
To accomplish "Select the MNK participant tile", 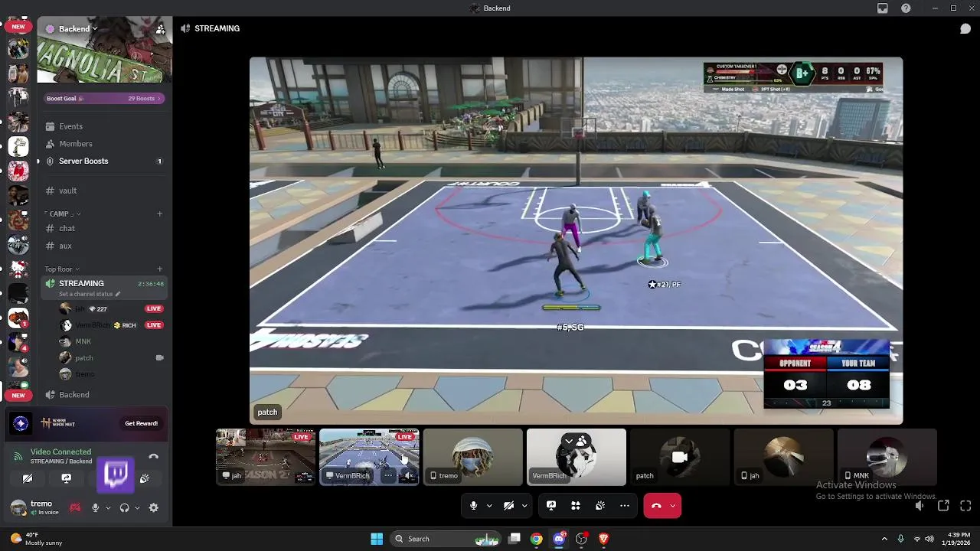I will tap(887, 457).
